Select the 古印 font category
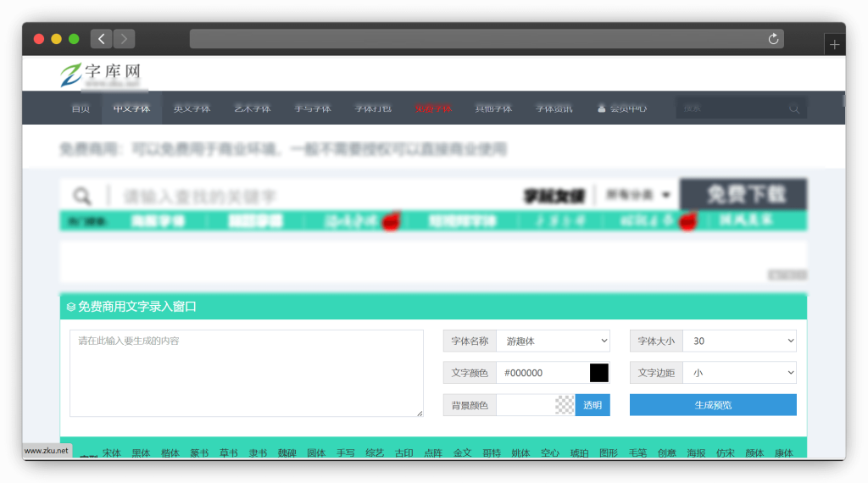 404,452
